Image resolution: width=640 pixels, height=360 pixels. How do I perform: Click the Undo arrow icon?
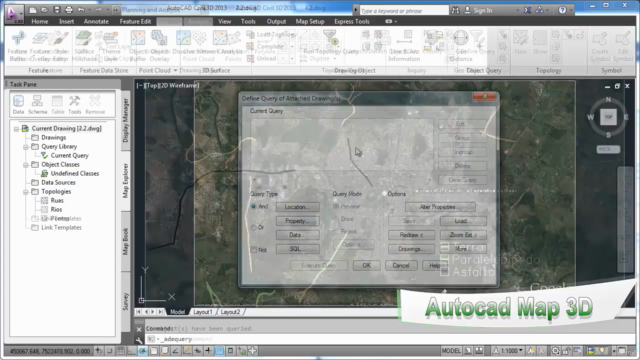[81, 10]
